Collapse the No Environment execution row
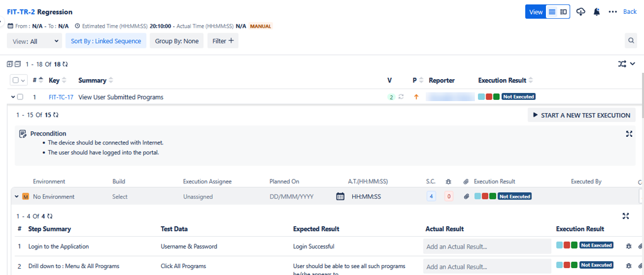This screenshot has width=644, height=275. pyautogui.click(x=17, y=197)
